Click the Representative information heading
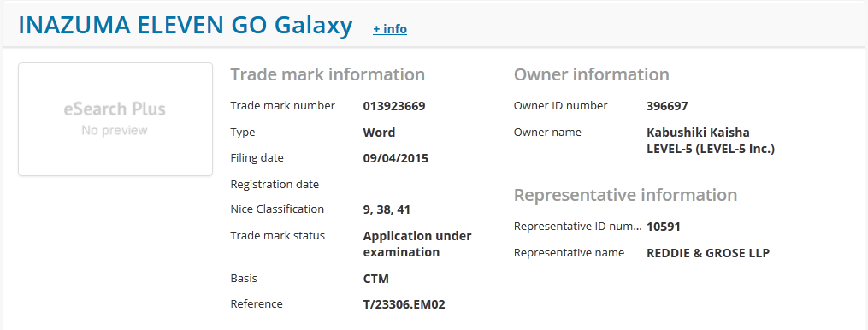The width and height of the screenshot is (868, 330). click(x=625, y=195)
